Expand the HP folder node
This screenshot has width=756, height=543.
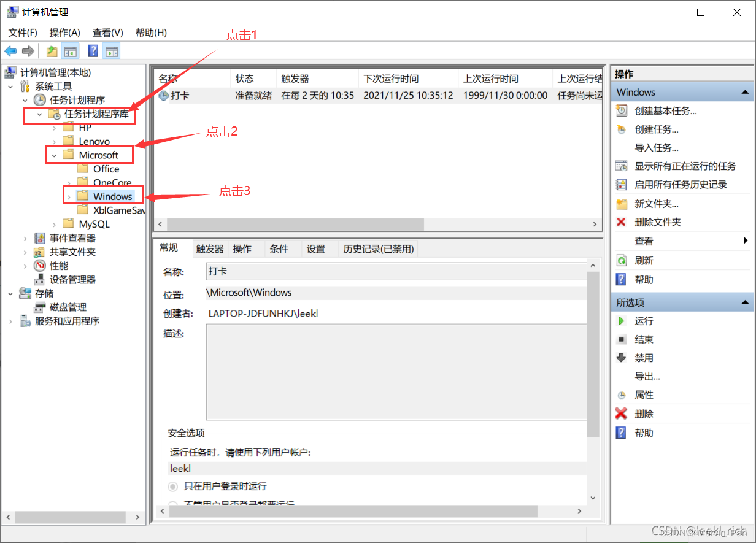click(x=55, y=128)
